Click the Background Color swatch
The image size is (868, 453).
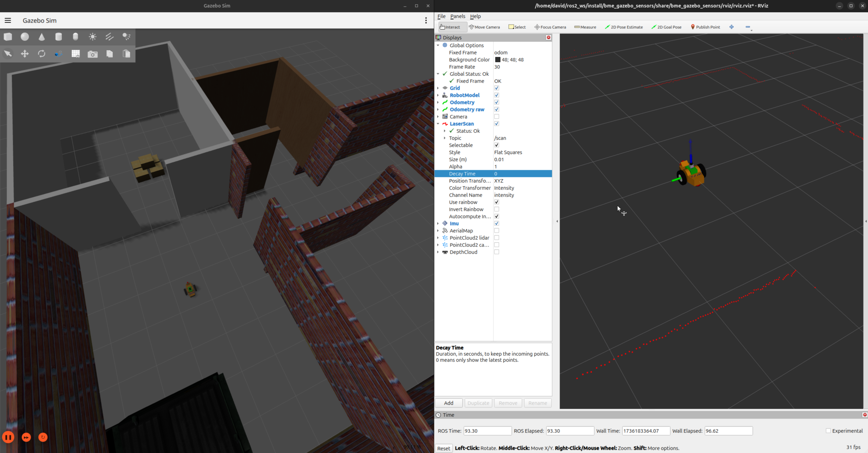[x=498, y=60]
